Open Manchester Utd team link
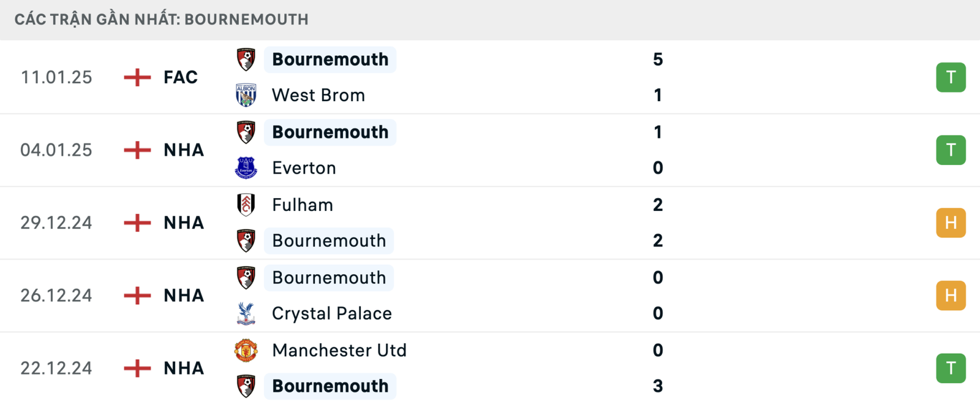 [339, 350]
